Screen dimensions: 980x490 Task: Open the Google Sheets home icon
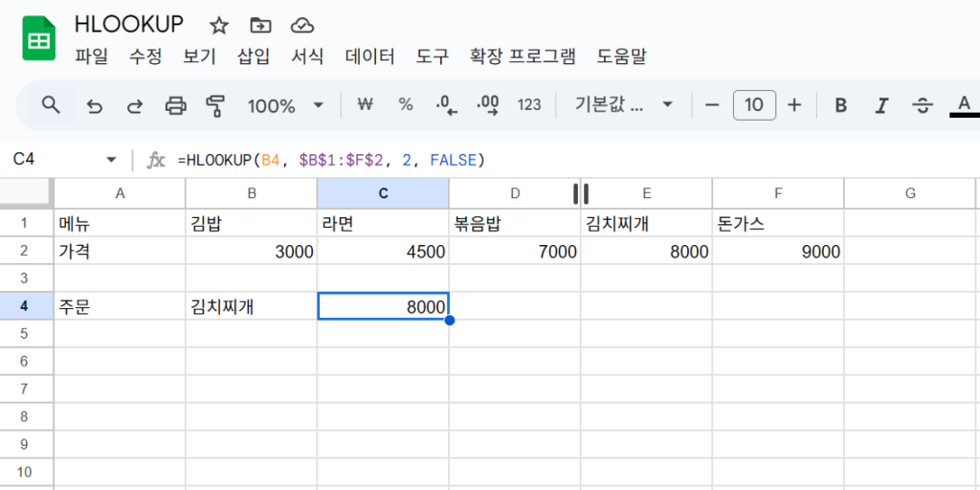(x=39, y=38)
